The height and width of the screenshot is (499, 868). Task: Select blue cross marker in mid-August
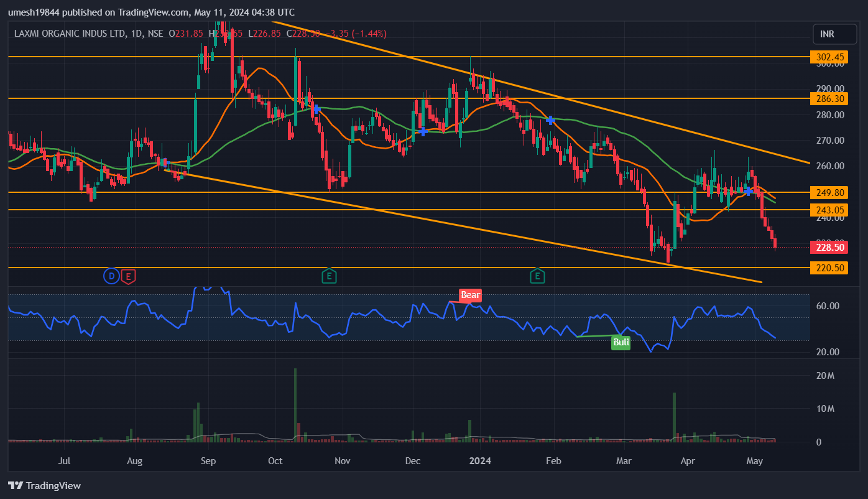pyautogui.click(x=164, y=162)
